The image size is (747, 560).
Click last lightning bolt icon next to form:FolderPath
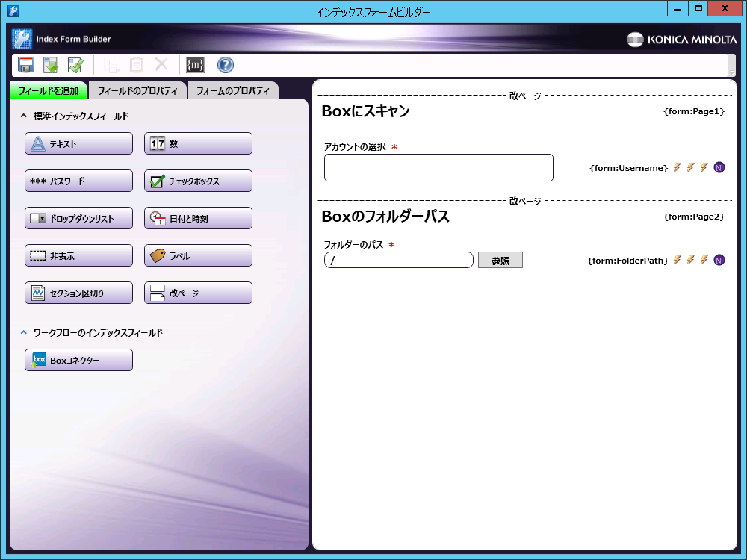pos(704,260)
